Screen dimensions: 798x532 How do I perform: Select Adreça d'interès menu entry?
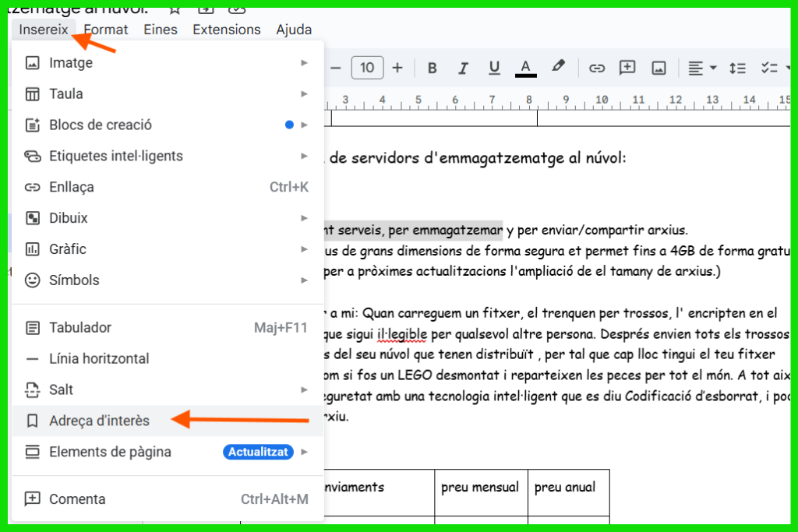click(x=99, y=421)
